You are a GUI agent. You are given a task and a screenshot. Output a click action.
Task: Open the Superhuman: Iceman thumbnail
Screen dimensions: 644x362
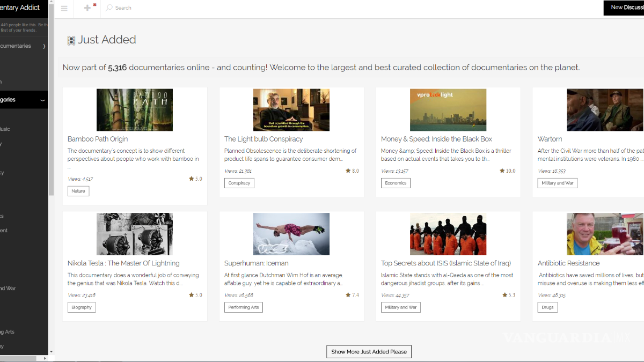coord(291,234)
